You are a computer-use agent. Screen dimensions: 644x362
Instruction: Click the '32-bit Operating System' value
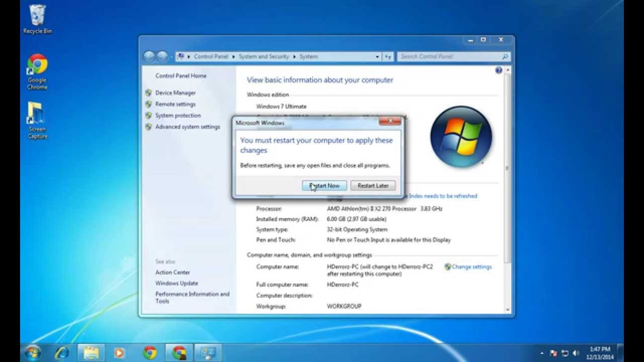click(x=357, y=229)
